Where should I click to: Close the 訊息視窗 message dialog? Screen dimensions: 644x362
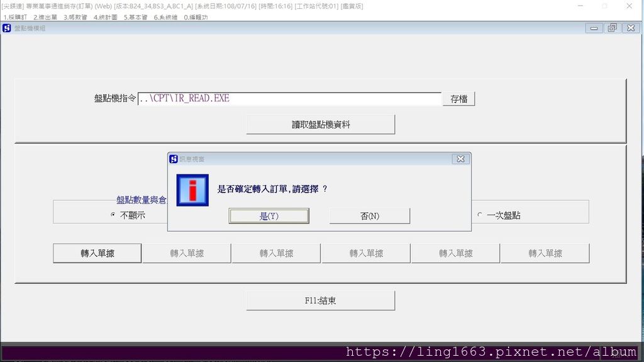coord(460,159)
